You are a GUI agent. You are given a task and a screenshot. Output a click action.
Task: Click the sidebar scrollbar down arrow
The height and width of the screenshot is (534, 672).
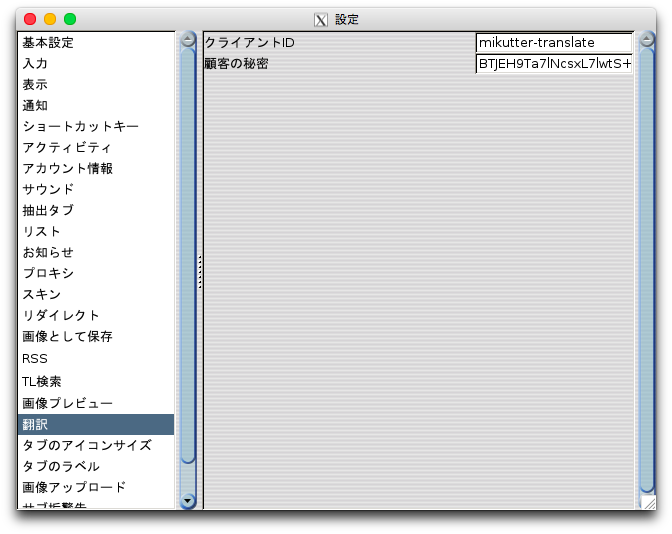click(188, 501)
